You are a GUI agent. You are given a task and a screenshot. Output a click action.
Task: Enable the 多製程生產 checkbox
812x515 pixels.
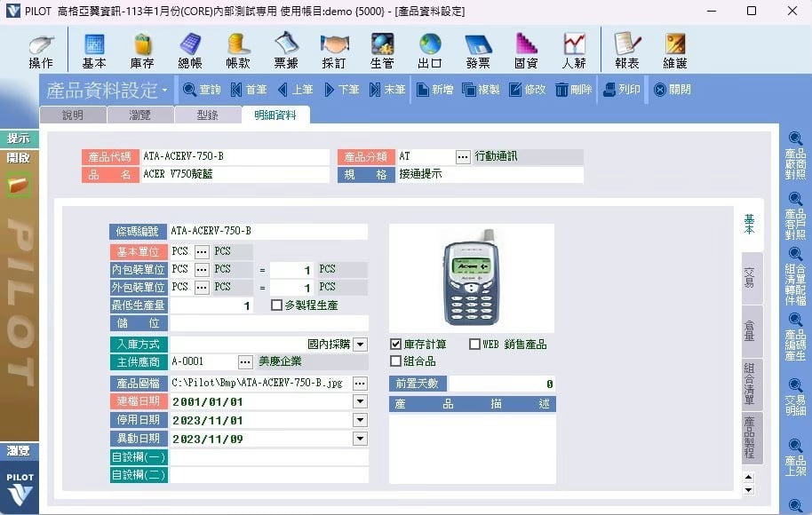(277, 305)
